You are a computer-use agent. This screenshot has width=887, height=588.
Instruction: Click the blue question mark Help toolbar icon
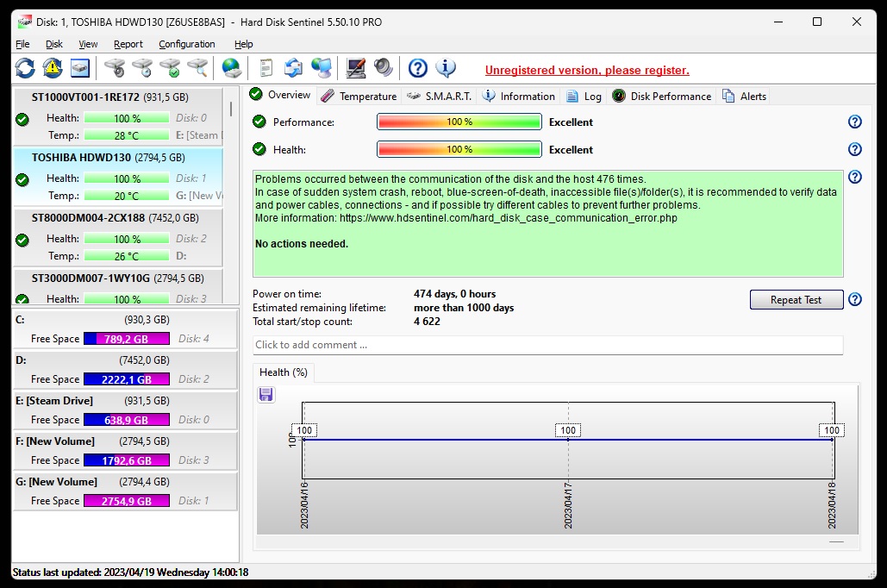pos(418,68)
